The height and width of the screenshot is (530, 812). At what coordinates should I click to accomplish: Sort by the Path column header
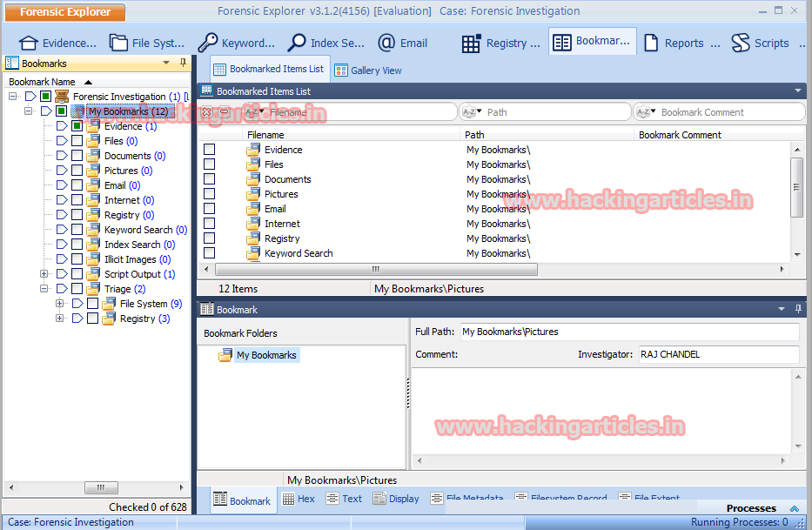[x=547, y=135]
